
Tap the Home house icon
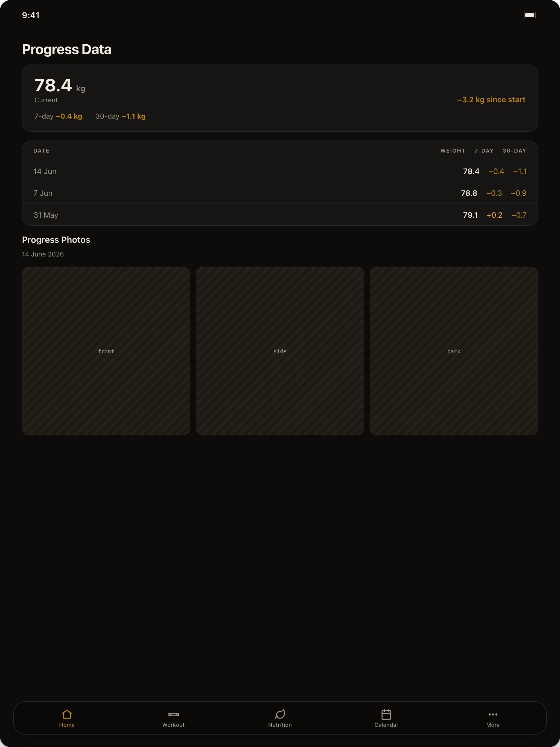67,714
